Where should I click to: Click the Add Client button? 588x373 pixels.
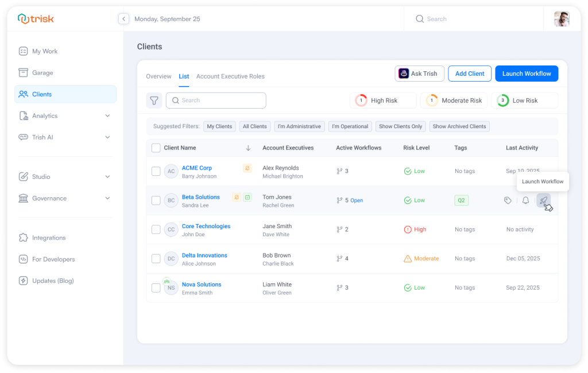click(469, 73)
